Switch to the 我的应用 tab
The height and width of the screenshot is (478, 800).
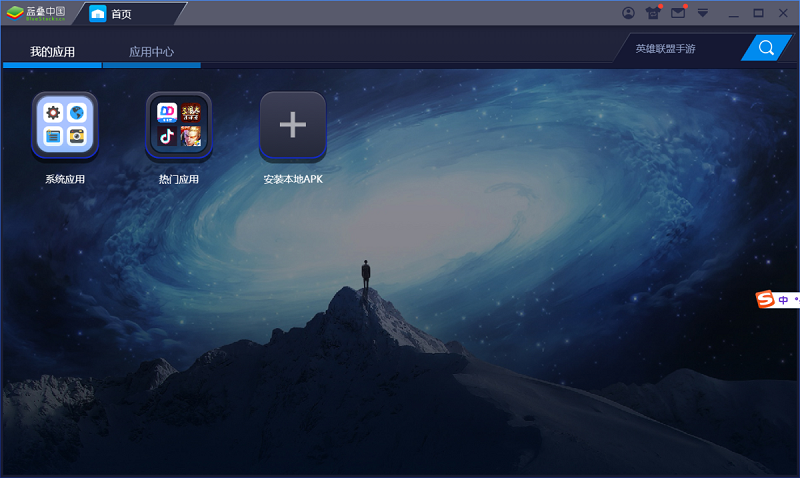52,52
